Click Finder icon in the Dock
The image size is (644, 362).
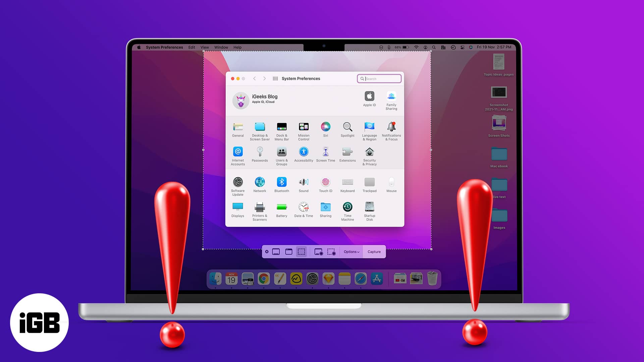tap(215, 279)
